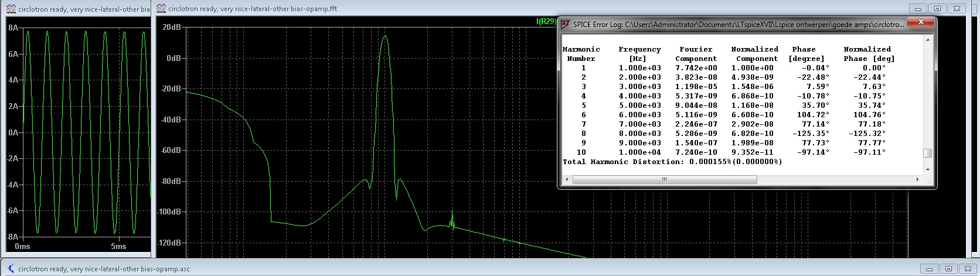Close the SPICE Error Log window
Viewport: 980px width, 276px height.
[921, 22]
